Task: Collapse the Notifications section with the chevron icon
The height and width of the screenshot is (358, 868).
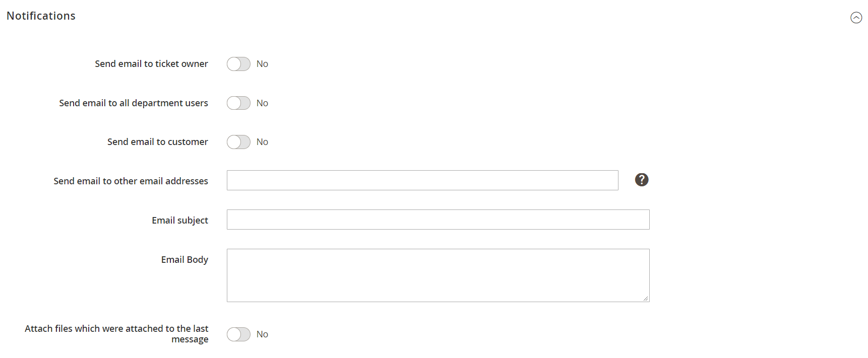Action: click(856, 18)
